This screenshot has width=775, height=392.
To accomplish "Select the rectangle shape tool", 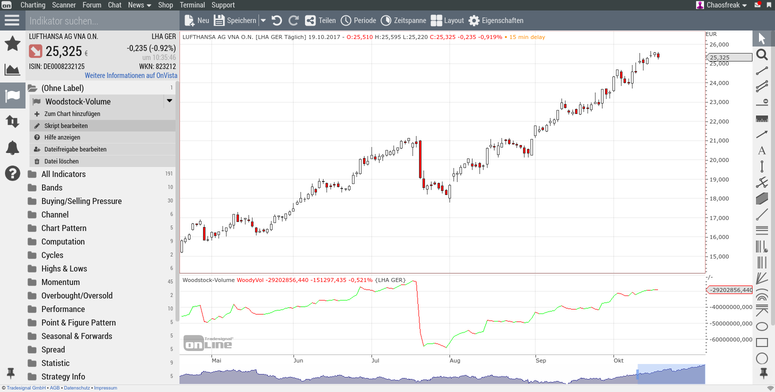I will point(762,343).
